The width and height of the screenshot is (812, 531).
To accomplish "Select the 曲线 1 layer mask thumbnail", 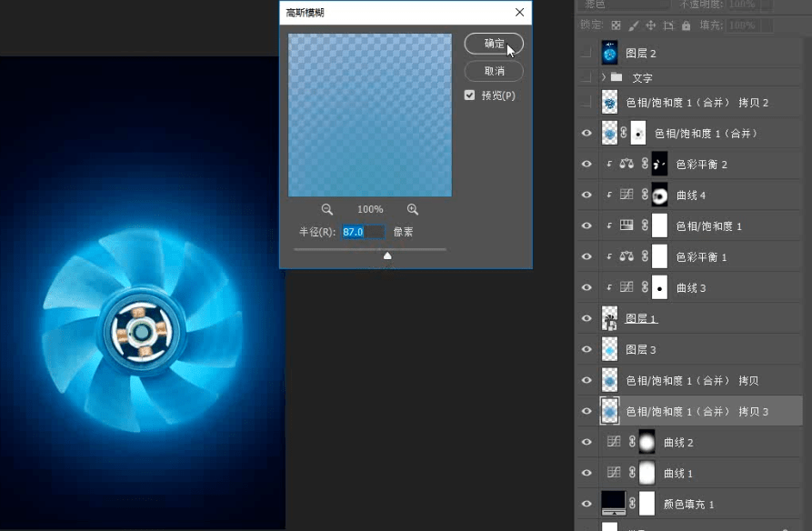I will [647, 473].
